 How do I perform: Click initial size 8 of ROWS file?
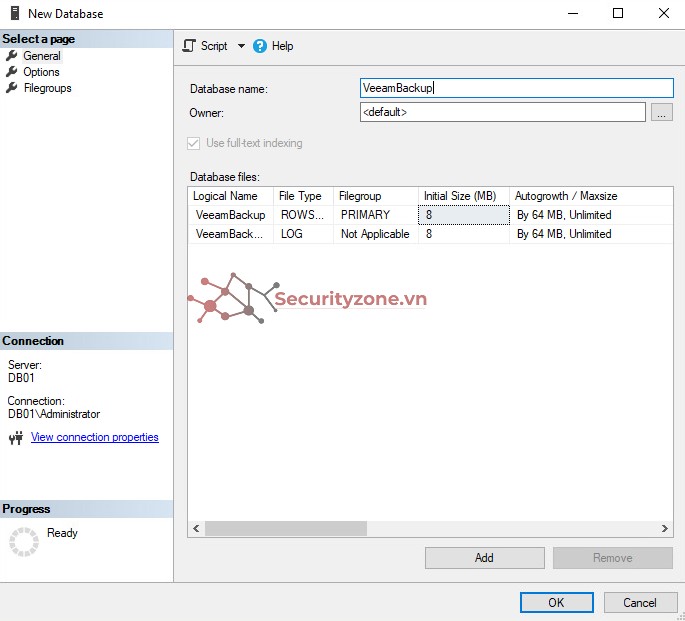coord(464,215)
